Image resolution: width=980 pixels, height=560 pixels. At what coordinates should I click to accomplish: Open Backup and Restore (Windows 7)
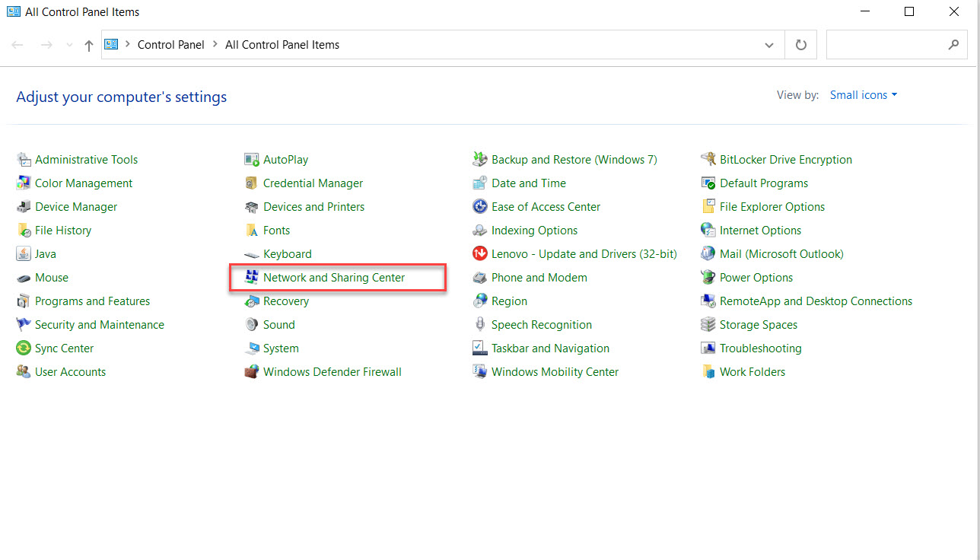pyautogui.click(x=574, y=159)
